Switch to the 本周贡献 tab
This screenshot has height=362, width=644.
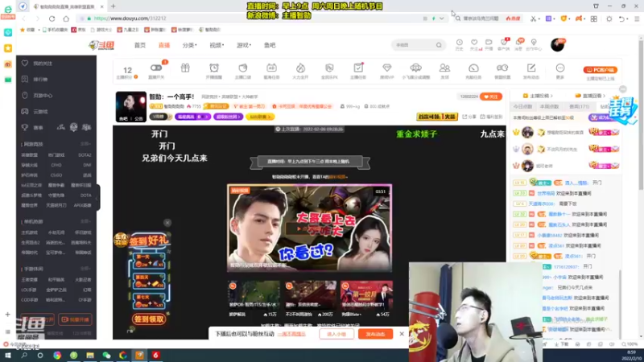(549, 106)
